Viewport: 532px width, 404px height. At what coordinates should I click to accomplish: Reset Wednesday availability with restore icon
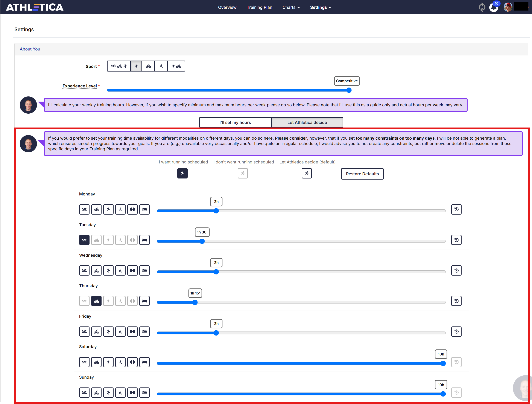click(456, 270)
